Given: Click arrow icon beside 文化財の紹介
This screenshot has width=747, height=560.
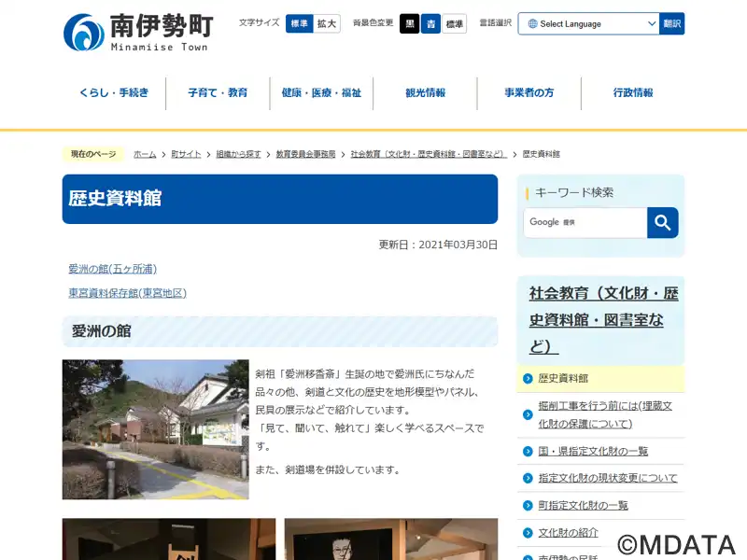Looking at the screenshot, I should (x=529, y=533).
